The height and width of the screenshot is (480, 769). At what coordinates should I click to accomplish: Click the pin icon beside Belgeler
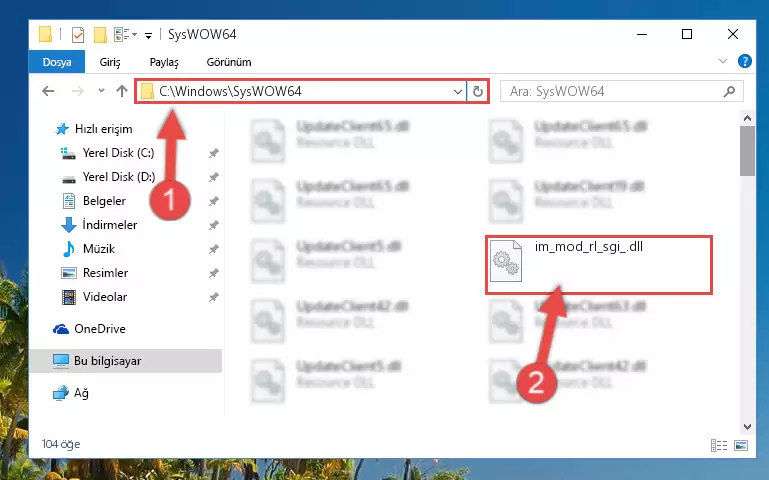pyautogui.click(x=213, y=202)
